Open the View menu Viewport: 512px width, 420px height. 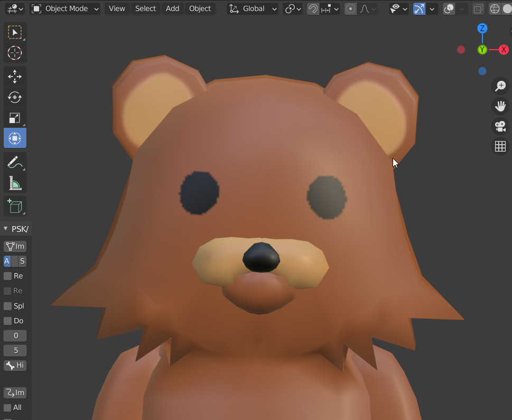[x=117, y=9]
